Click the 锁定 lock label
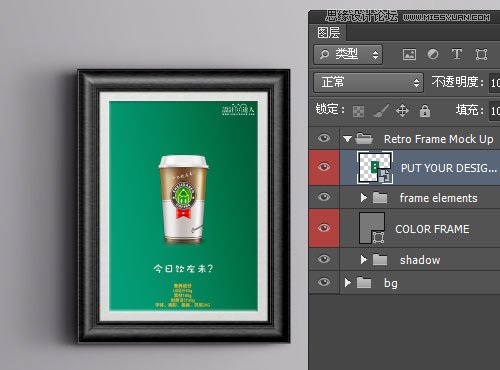The height and width of the screenshot is (370, 500). (x=330, y=109)
